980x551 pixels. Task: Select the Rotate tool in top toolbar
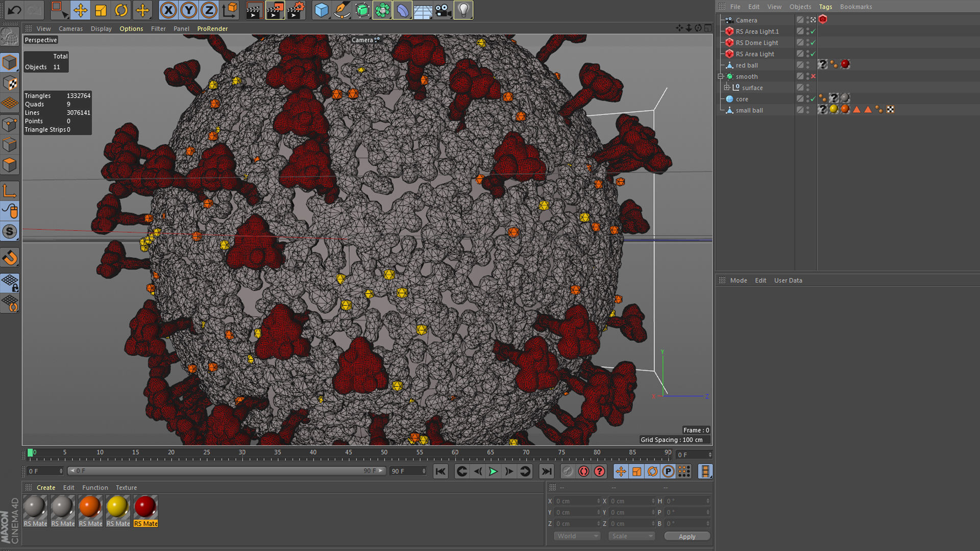pyautogui.click(x=121, y=10)
